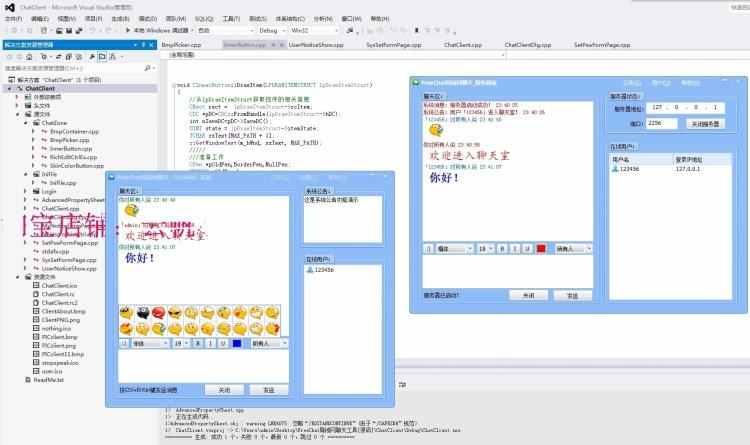Click 关闭 button in server chat window
Image resolution: width=750 pixels, height=445 pixels.
(528, 296)
